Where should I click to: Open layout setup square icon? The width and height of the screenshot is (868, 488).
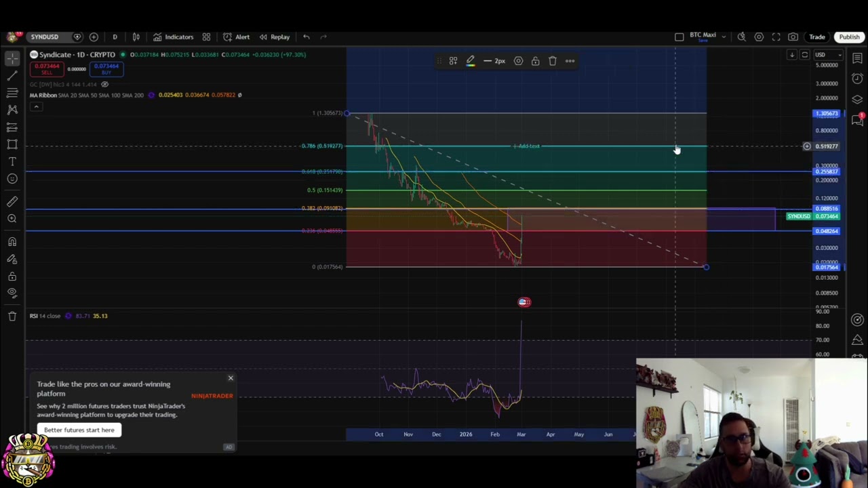[x=679, y=37]
